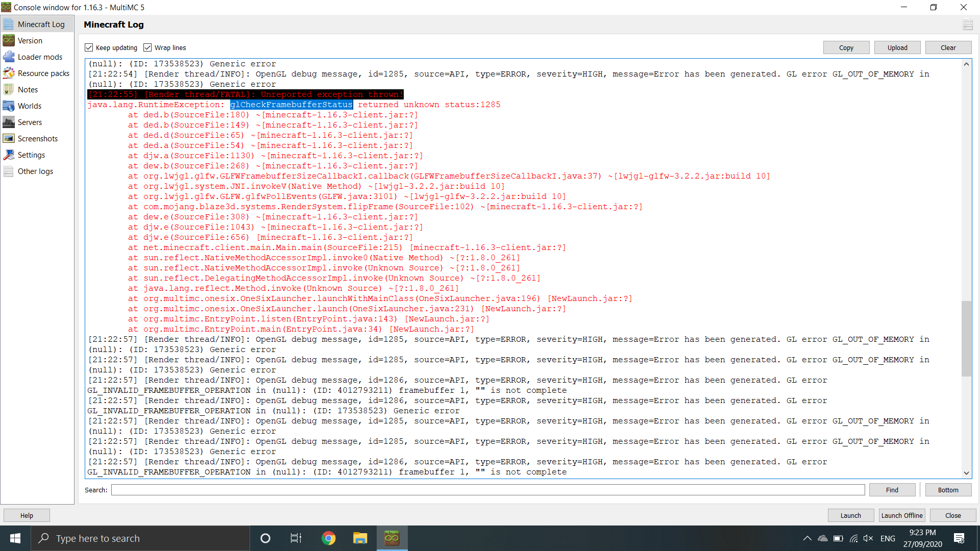Open Screenshots page icon
The width and height of the screenshot is (980, 551).
click(9, 139)
